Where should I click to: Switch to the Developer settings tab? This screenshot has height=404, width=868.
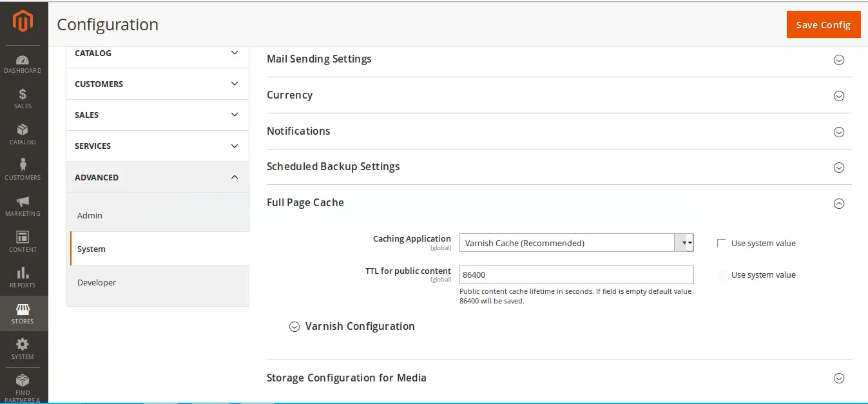coord(96,282)
